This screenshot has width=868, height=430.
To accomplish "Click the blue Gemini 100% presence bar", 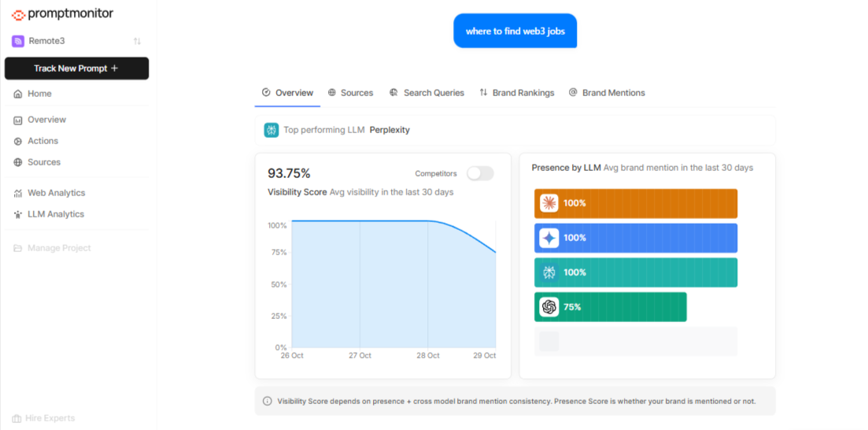I will (x=636, y=239).
